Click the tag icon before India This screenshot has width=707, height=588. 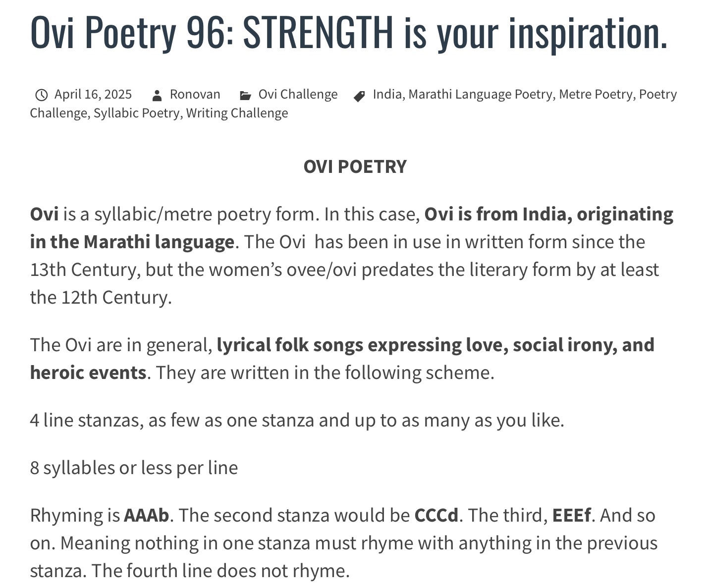coord(360,96)
